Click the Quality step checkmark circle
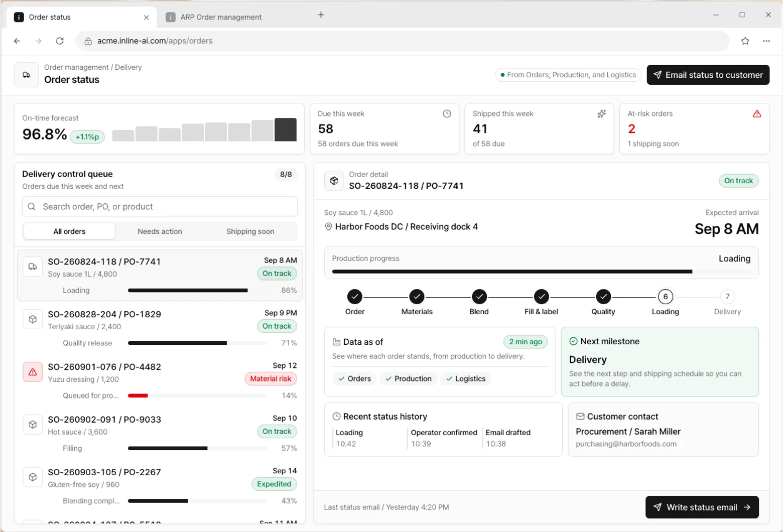 pos(603,297)
